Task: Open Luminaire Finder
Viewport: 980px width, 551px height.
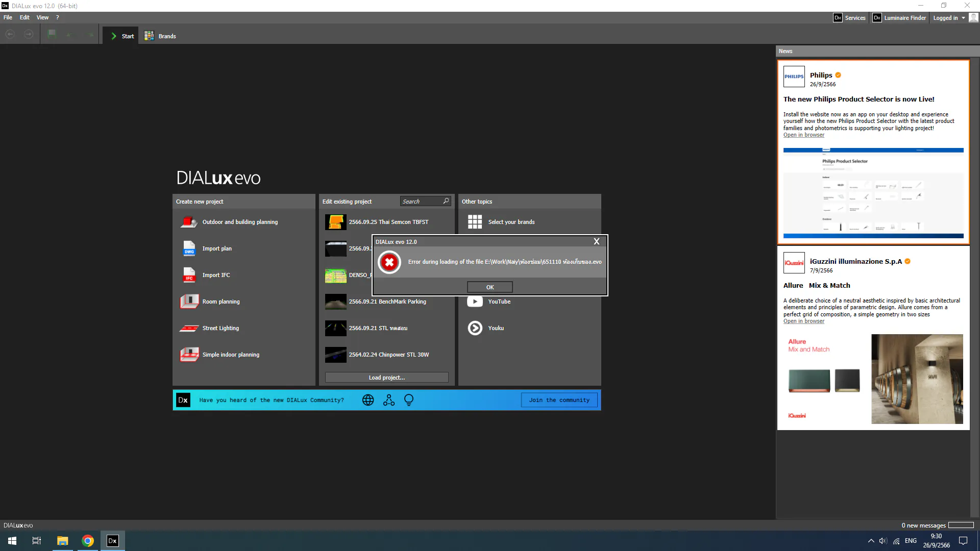Action: pyautogui.click(x=899, y=18)
